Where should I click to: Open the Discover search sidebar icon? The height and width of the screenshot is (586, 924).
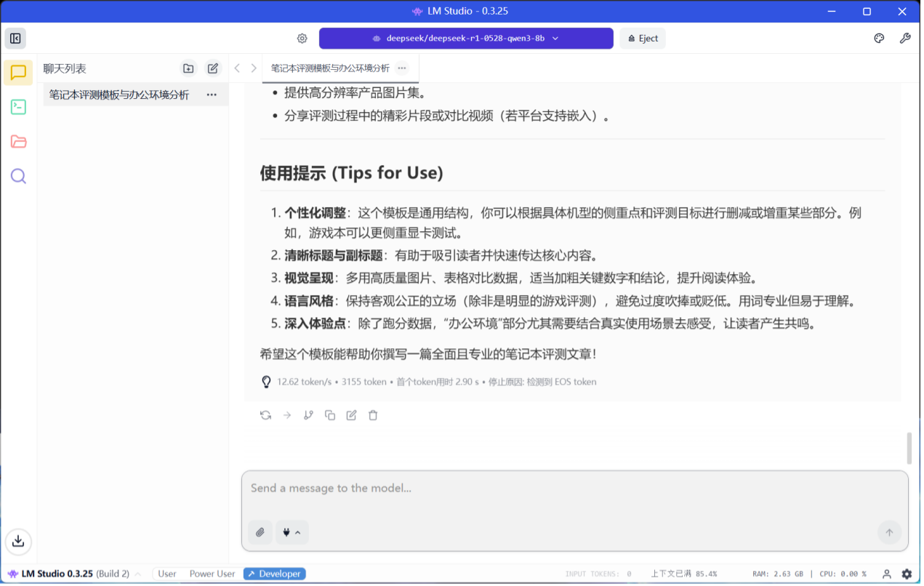(18, 176)
